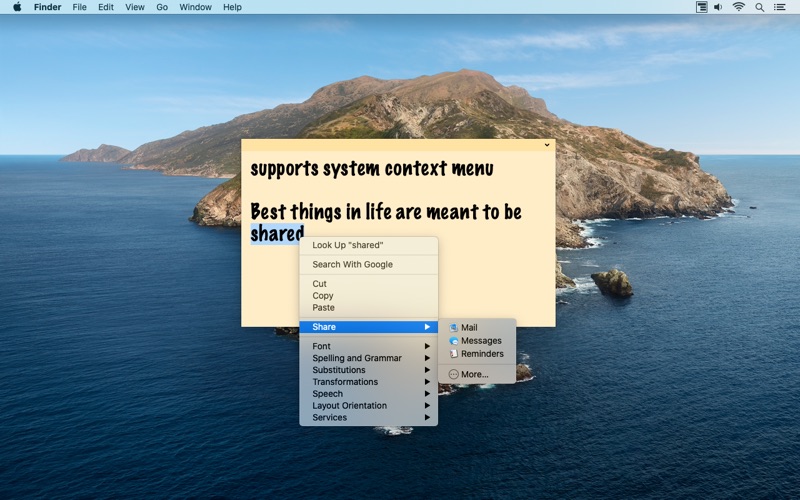This screenshot has height=500, width=800.
Task: Open the Edit menu
Action: (106, 7)
